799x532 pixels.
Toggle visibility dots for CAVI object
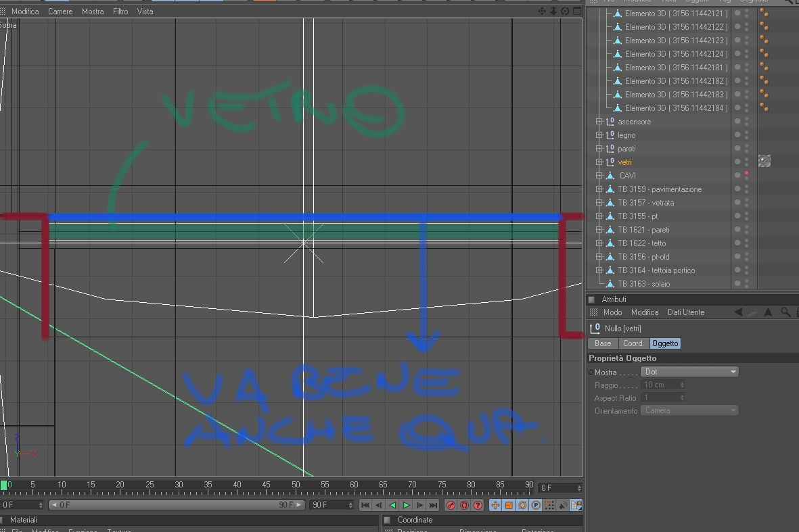(x=741, y=176)
